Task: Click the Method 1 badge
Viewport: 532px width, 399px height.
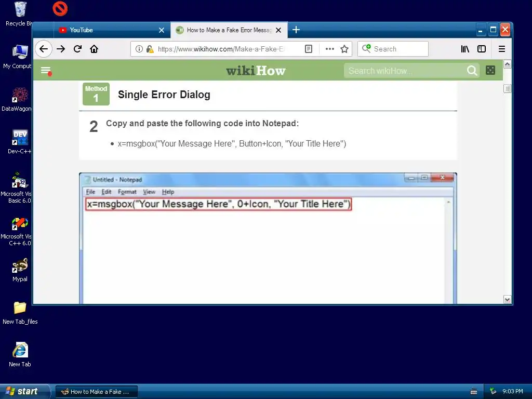Action: pyautogui.click(x=96, y=94)
